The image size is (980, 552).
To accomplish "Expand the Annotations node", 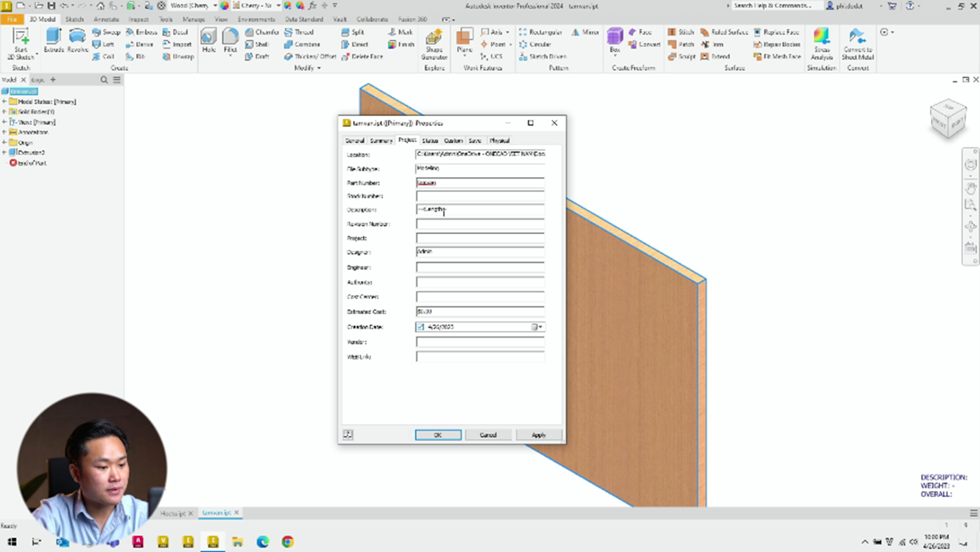I will [x=4, y=132].
